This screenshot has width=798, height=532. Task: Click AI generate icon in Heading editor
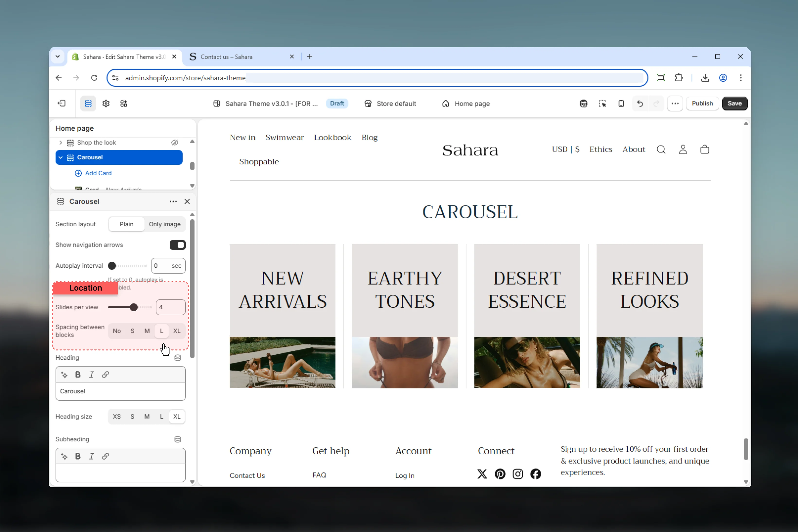tap(64, 375)
